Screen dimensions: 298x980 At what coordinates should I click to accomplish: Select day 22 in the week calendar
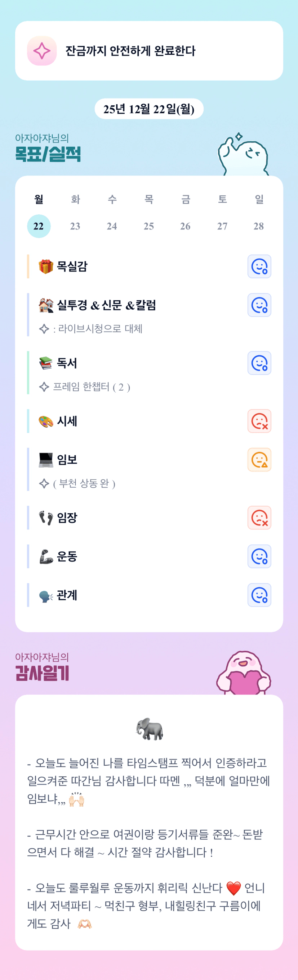[39, 226]
